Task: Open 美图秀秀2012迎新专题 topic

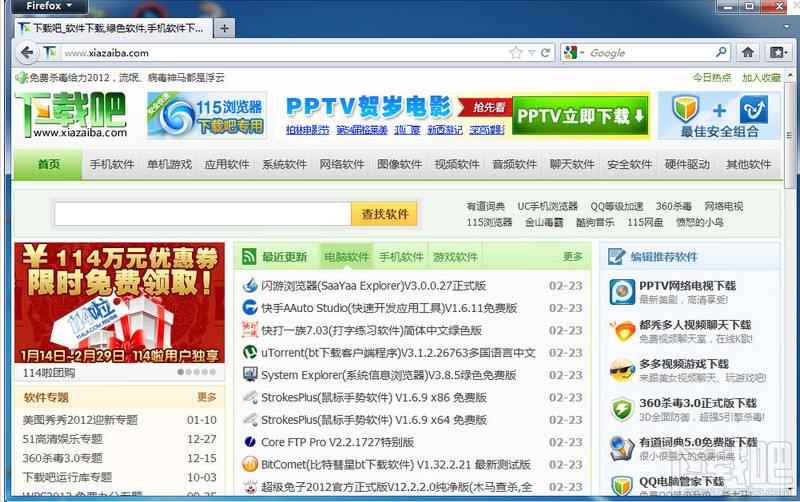Action: tap(80, 420)
